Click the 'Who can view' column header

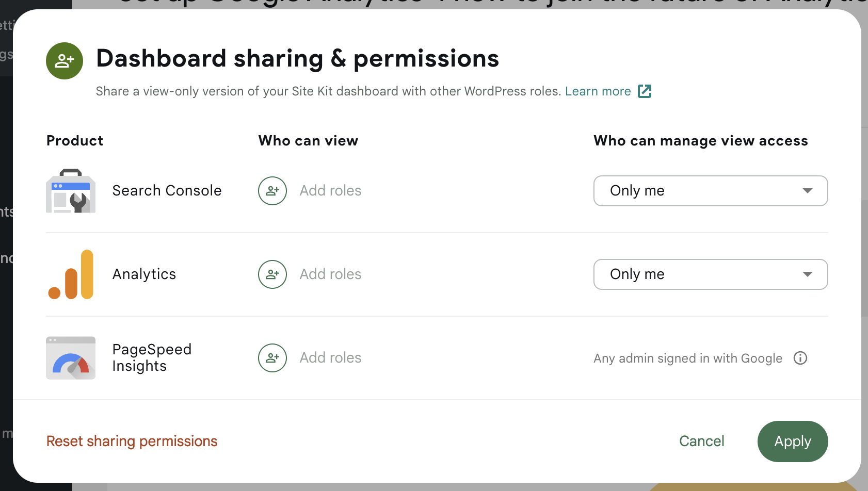308,141
